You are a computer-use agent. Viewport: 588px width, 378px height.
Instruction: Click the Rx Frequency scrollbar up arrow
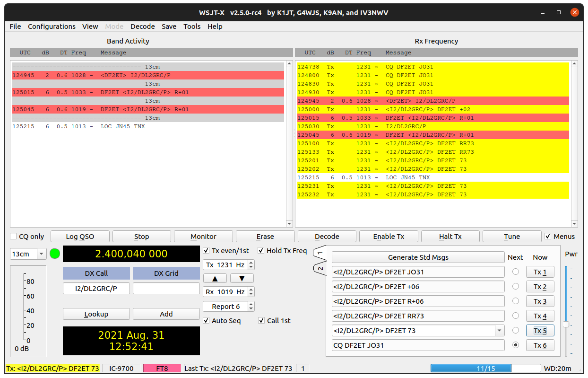574,63
